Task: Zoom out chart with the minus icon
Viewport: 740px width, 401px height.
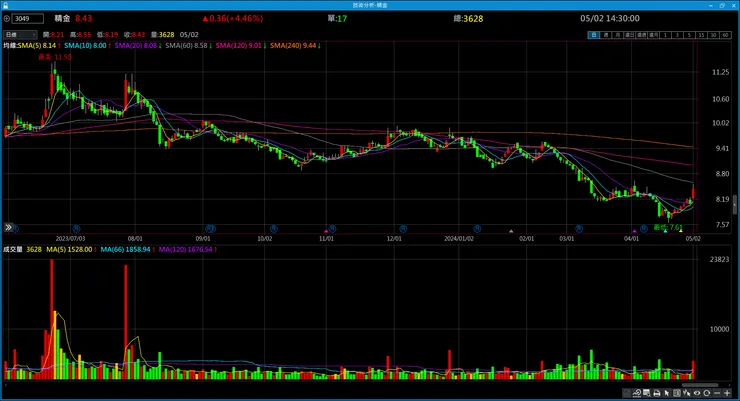Action: coord(717,393)
